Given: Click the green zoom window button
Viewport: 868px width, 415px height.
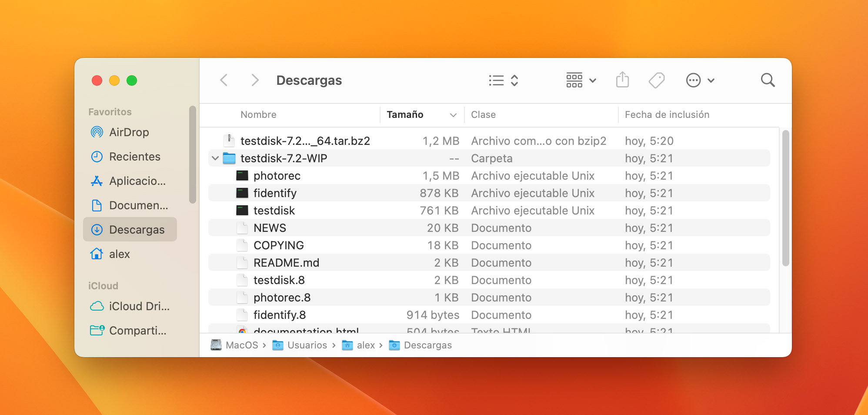Looking at the screenshot, I should pos(132,80).
